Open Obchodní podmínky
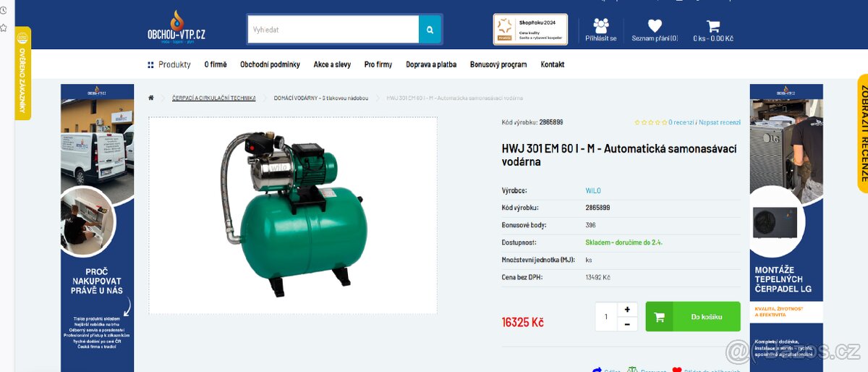This screenshot has width=868, height=372. [x=270, y=64]
